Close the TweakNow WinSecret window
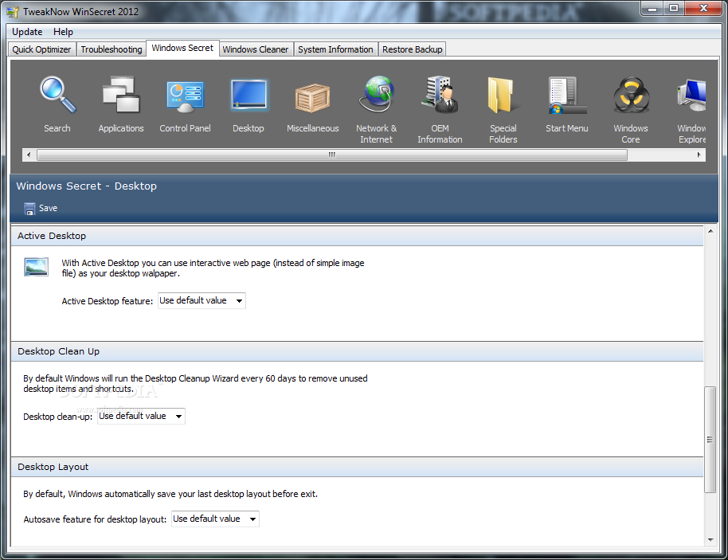Image resolution: width=728 pixels, height=560 pixels. [703, 9]
